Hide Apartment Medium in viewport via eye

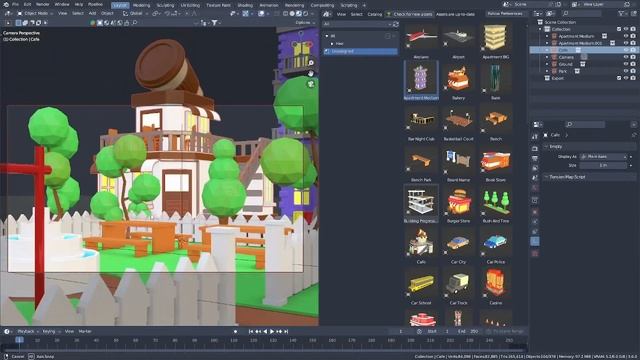point(626,36)
